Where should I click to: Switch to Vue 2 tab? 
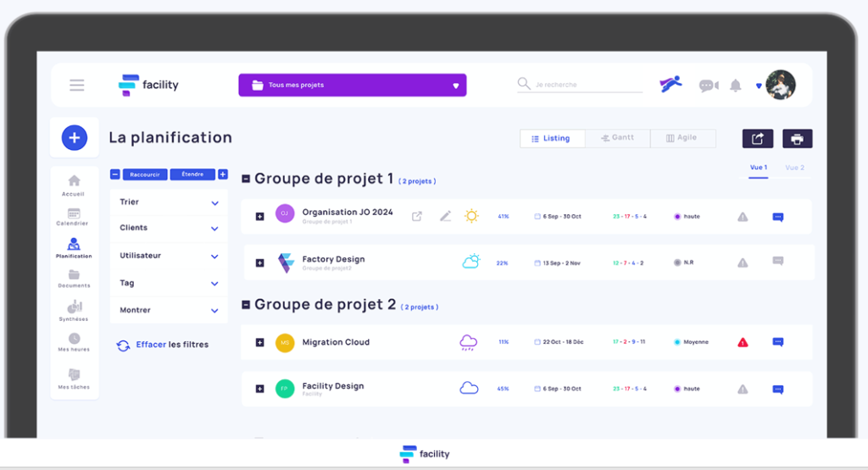tap(794, 168)
